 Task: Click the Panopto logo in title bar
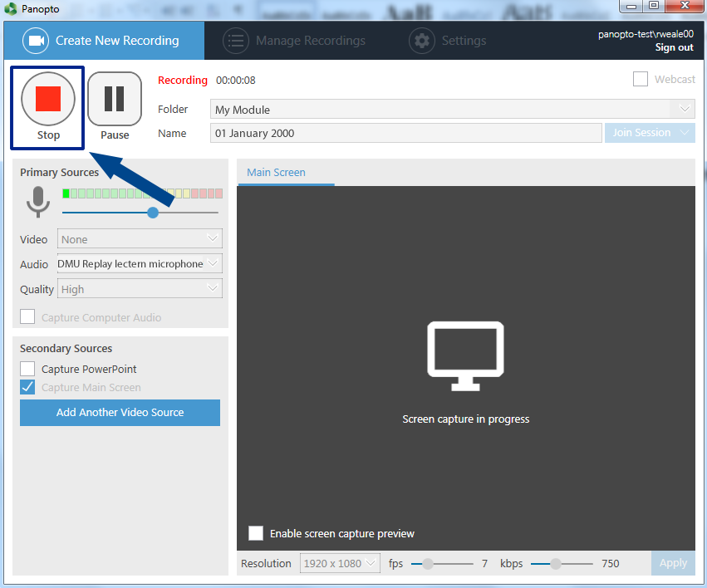coord(10,8)
